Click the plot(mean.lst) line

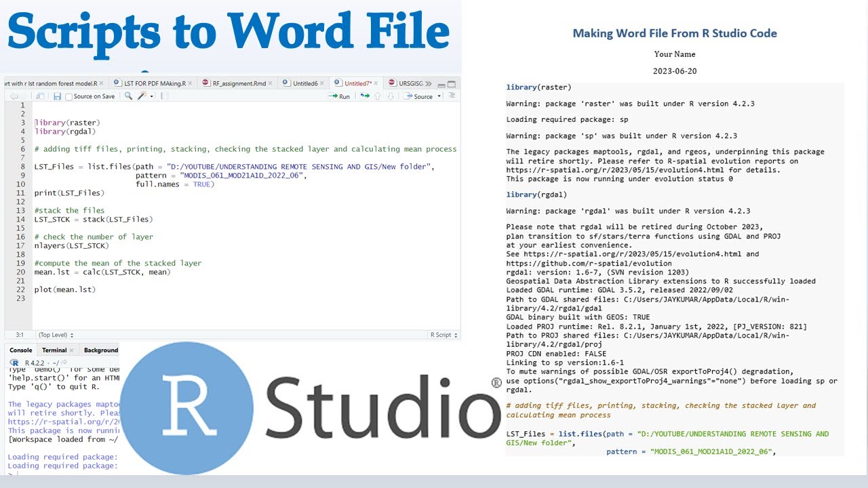(65, 289)
